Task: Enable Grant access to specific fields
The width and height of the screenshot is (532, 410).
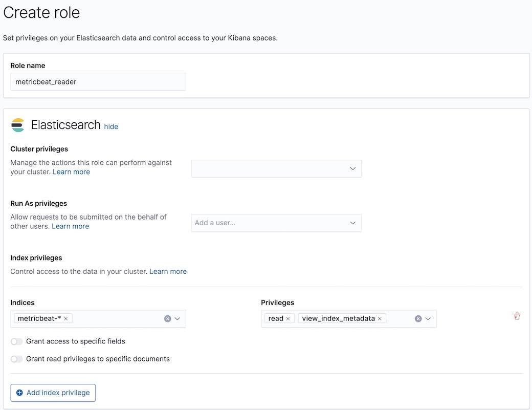Action: 16,341
